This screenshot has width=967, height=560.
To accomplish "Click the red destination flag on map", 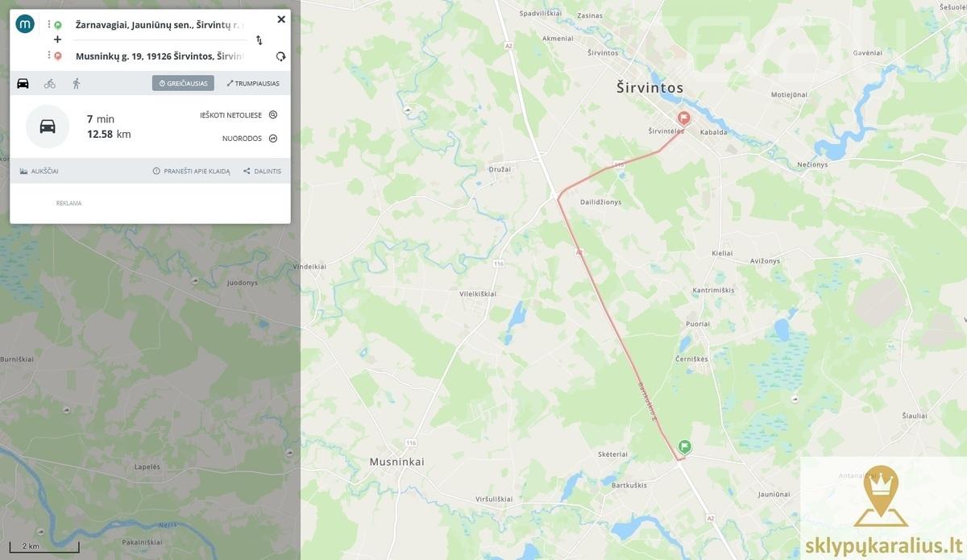I will point(684,118).
